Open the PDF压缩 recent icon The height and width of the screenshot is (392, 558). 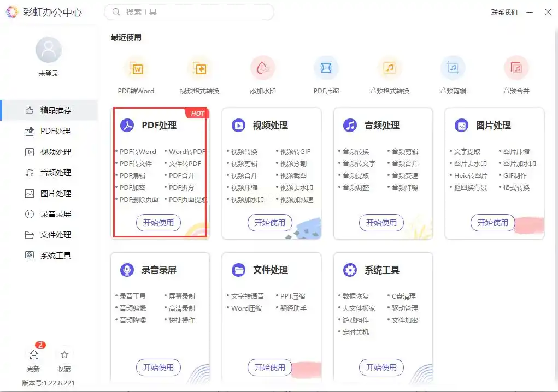point(326,68)
